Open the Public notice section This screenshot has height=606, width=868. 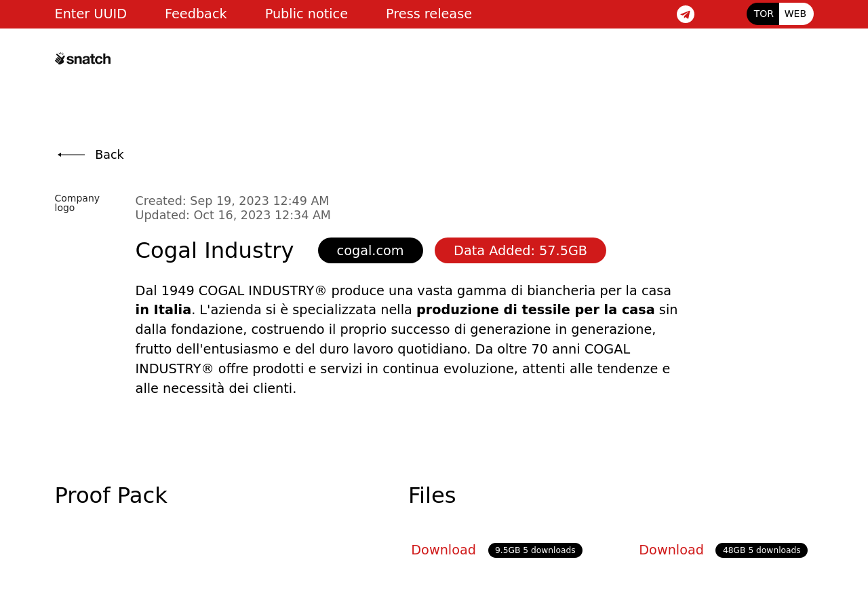(x=306, y=14)
